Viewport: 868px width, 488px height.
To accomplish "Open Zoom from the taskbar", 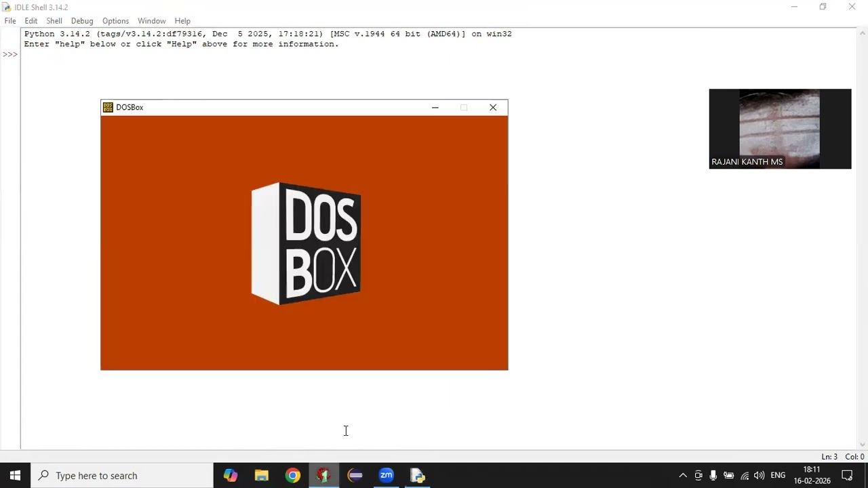I will [387, 475].
